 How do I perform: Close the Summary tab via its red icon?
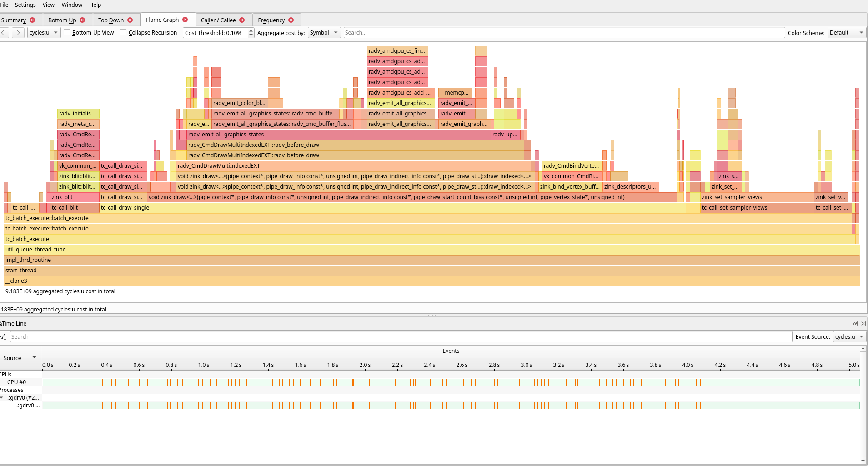pyautogui.click(x=32, y=20)
